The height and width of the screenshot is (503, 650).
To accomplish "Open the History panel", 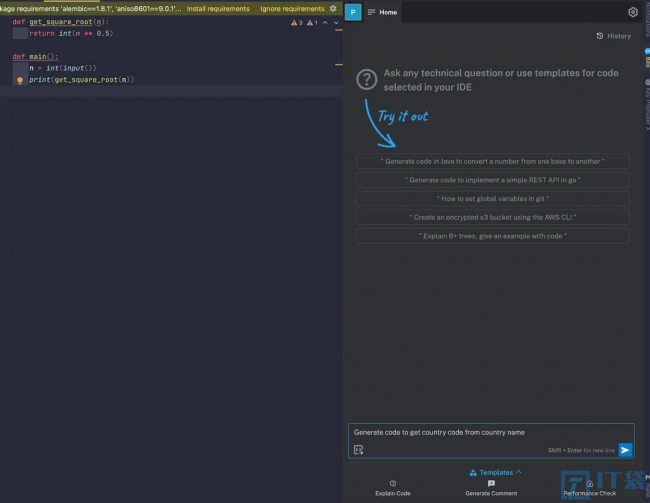I will coord(614,36).
